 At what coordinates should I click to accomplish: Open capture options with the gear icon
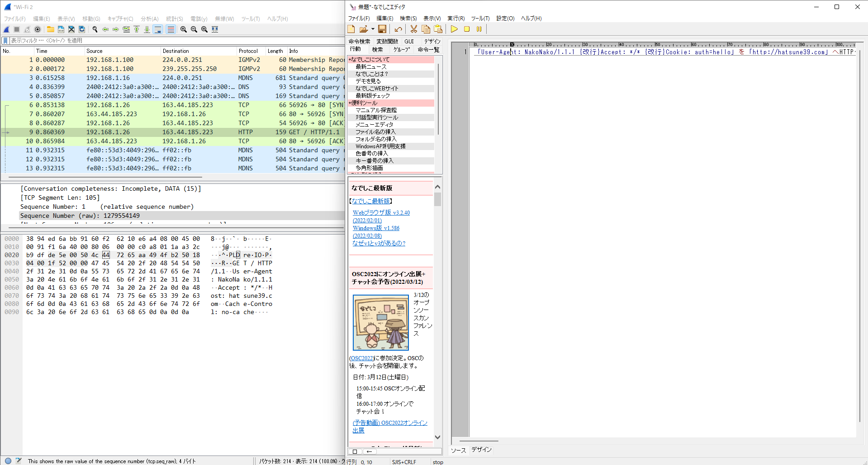tap(38, 29)
